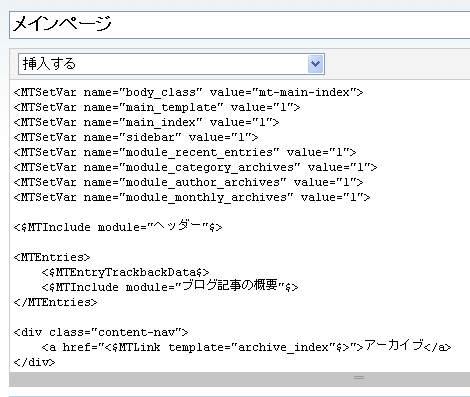
Task: Click the module_recent_entries line
Action: [185, 152]
